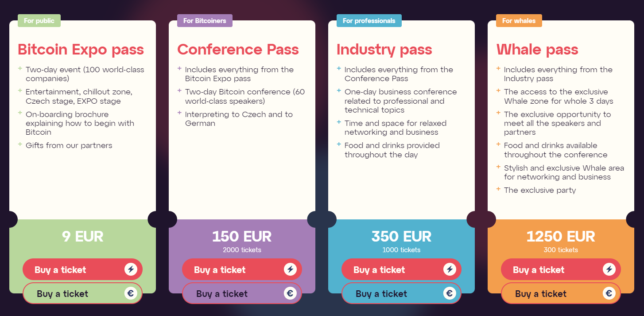Select the 'For public' green tag
Image resolution: width=644 pixels, height=316 pixels.
point(39,21)
